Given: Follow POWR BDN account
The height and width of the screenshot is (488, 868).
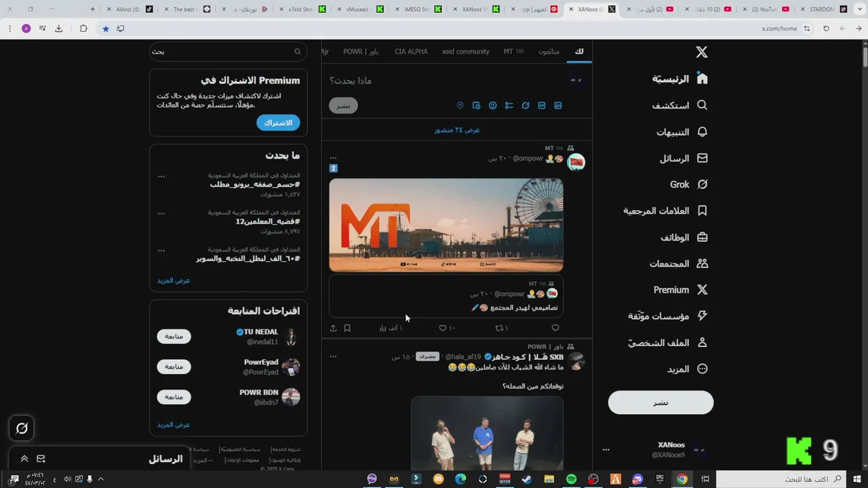Looking at the screenshot, I should click(174, 396).
